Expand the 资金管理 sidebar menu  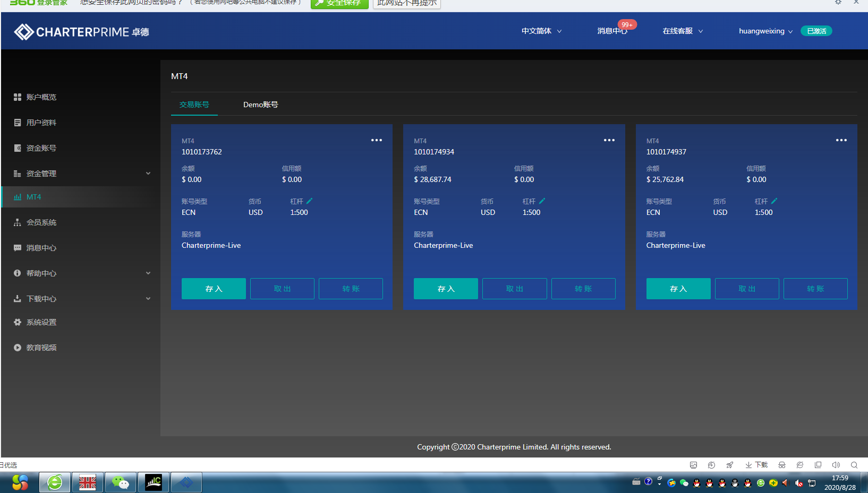pos(148,174)
